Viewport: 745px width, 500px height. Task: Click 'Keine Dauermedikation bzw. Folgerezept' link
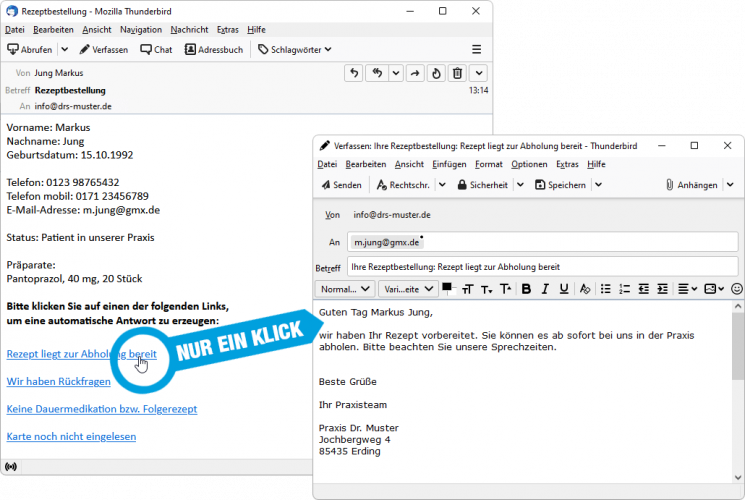tap(101, 409)
